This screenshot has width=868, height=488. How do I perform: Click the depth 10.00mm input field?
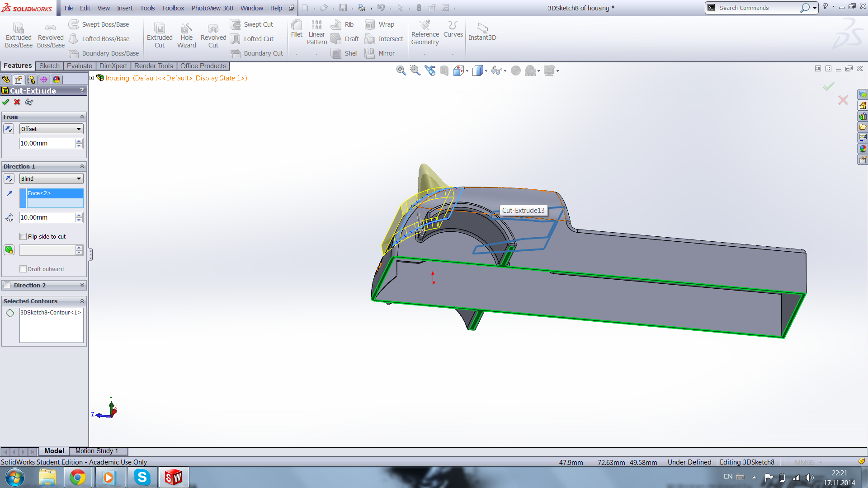coord(47,217)
